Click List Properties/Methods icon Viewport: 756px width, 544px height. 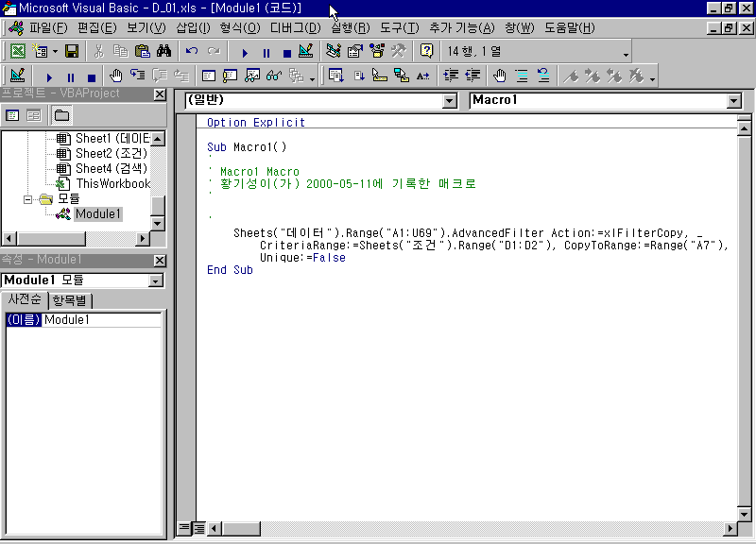pos(335,76)
